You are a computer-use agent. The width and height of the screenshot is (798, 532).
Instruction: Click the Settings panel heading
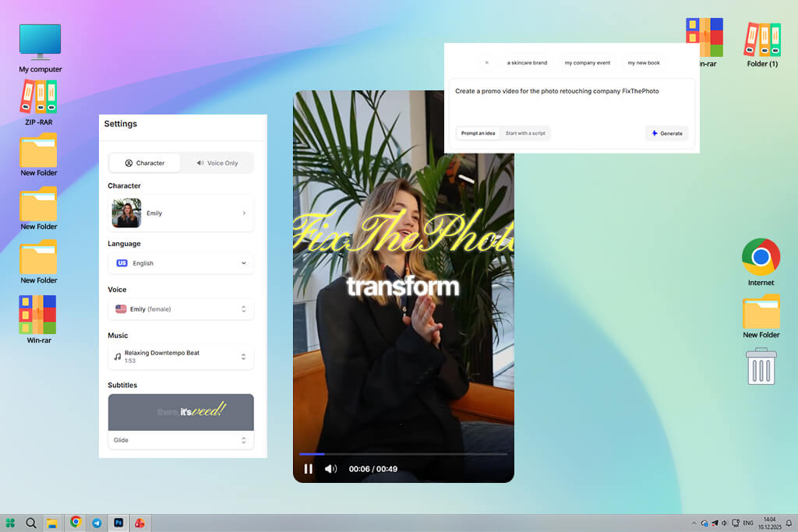[x=121, y=124]
